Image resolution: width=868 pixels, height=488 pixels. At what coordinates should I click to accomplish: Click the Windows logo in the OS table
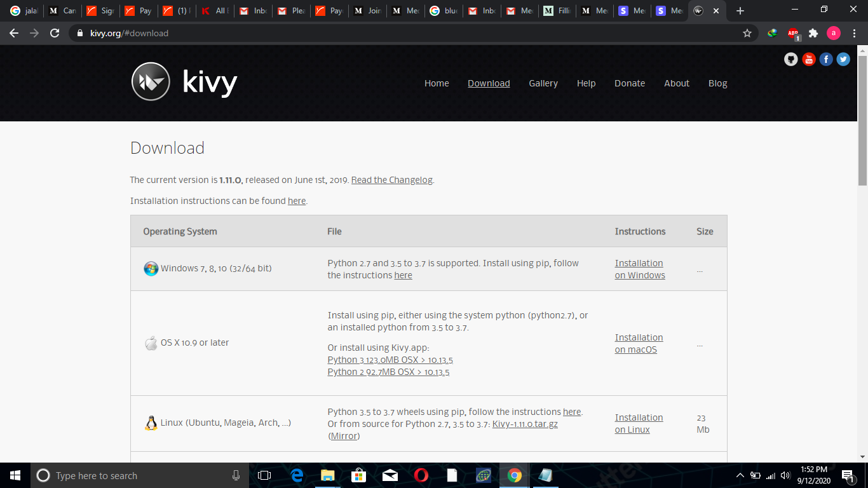coord(151,268)
